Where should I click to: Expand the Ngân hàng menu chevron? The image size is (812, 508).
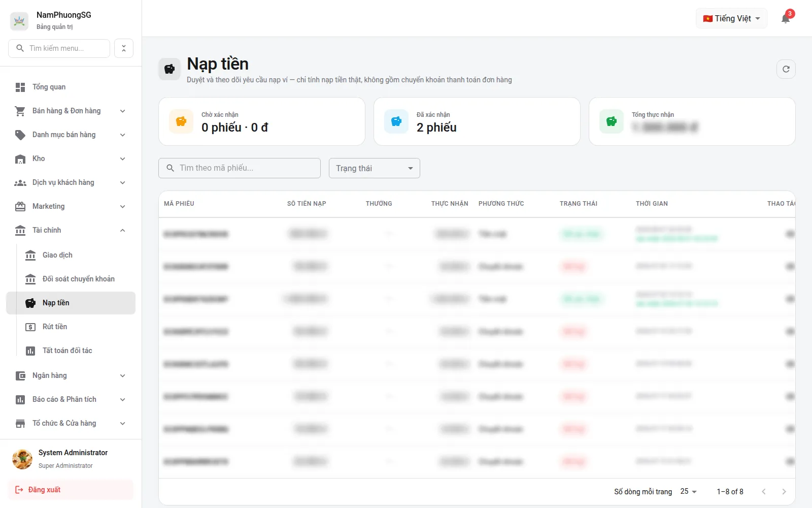123,375
